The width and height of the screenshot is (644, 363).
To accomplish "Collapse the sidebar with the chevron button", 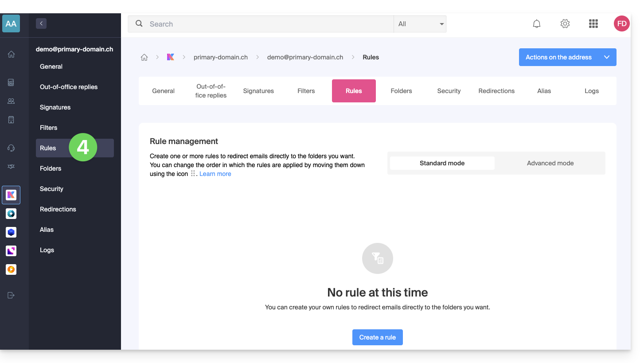I will (x=41, y=23).
